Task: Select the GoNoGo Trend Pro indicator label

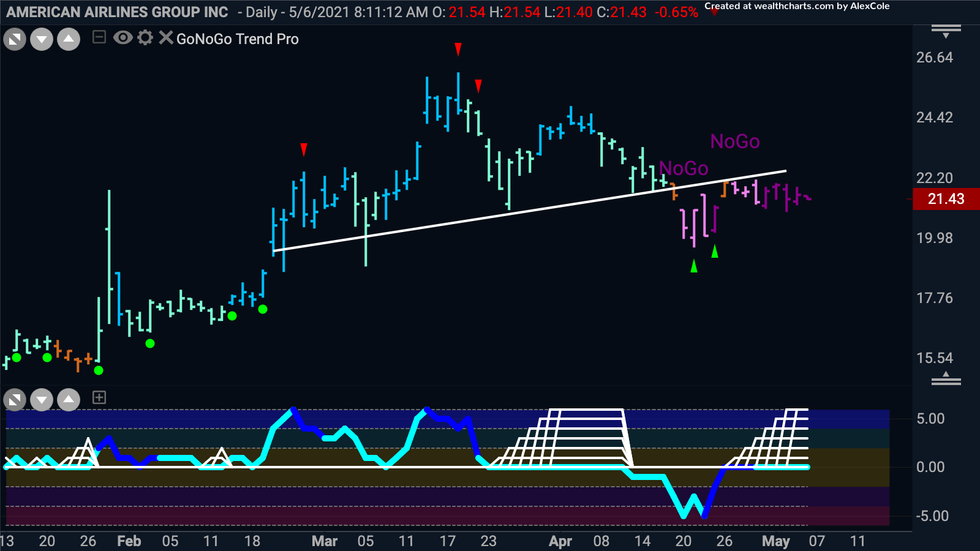Action: pyautogui.click(x=238, y=39)
